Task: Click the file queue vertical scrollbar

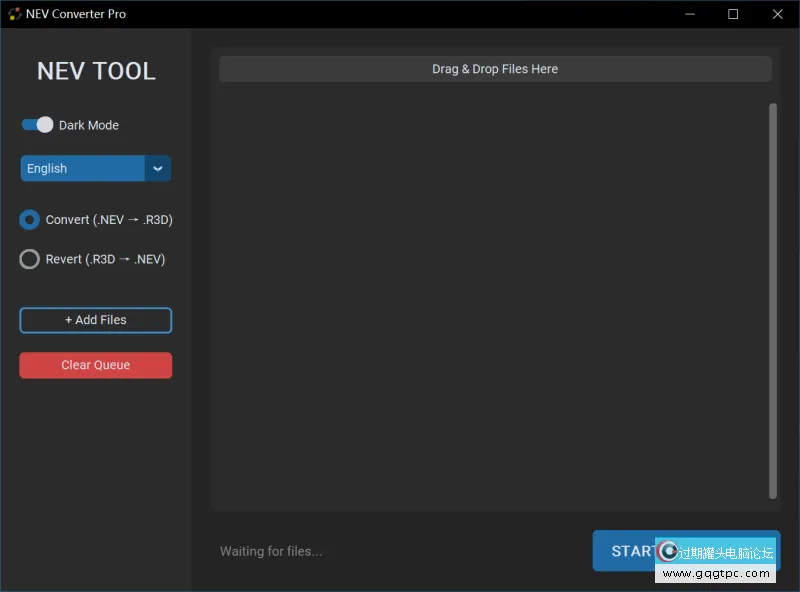Action: tap(772, 300)
